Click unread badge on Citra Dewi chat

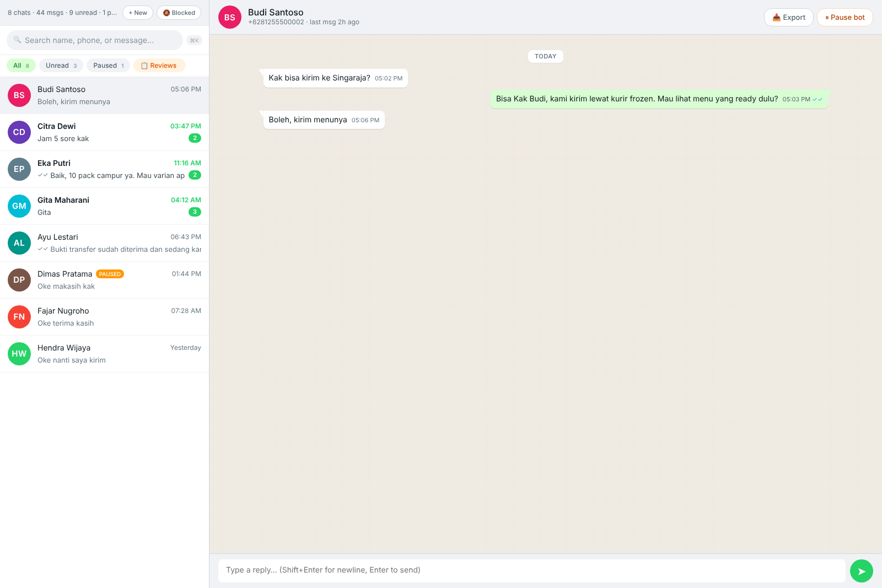click(195, 138)
